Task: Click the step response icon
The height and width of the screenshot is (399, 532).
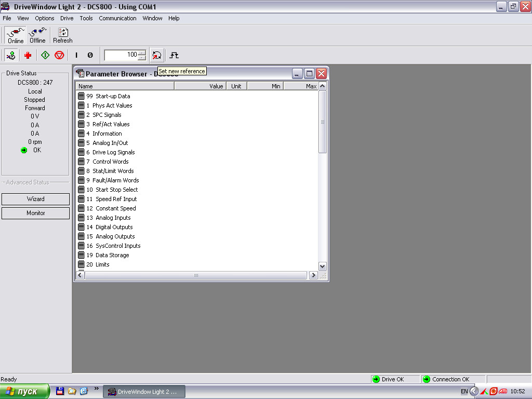Action: click(174, 55)
